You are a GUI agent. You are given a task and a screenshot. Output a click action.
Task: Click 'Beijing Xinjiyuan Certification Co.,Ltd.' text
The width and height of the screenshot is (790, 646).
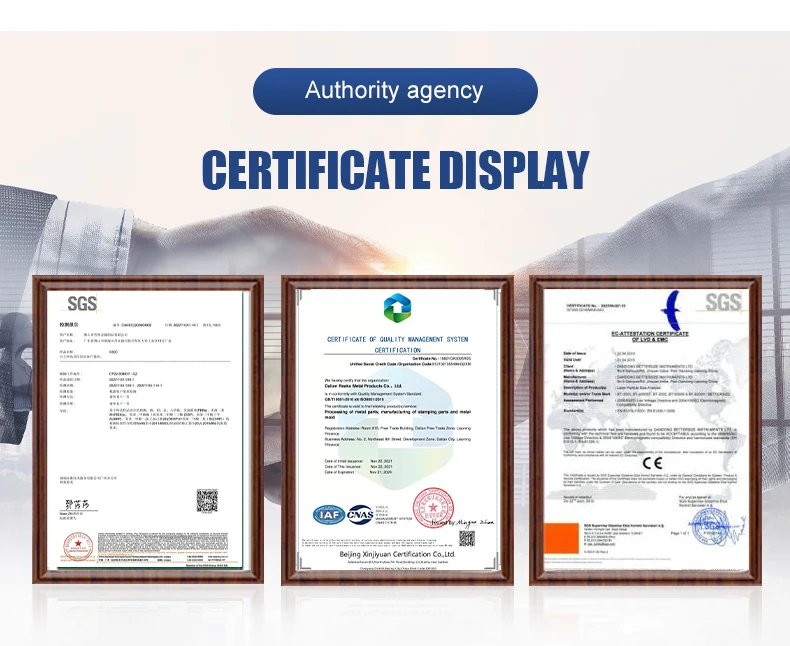(397, 554)
